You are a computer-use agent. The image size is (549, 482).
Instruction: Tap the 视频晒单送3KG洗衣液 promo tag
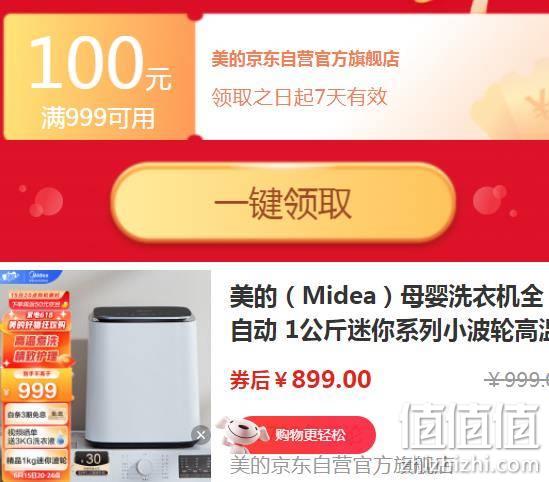tap(36, 436)
